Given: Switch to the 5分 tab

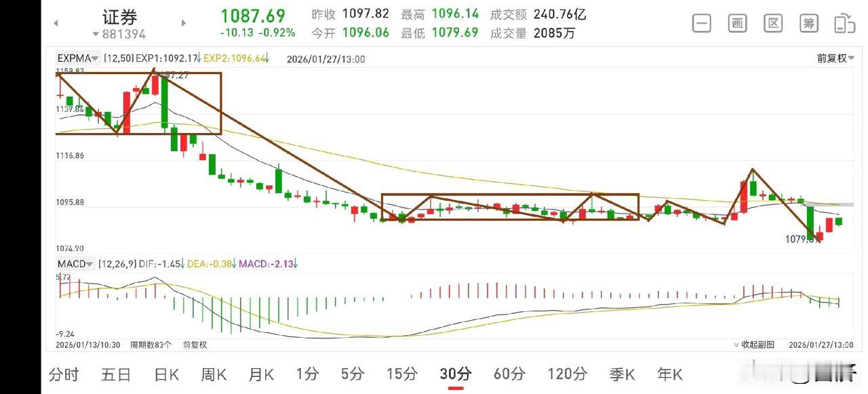Looking at the screenshot, I should pos(353,374).
